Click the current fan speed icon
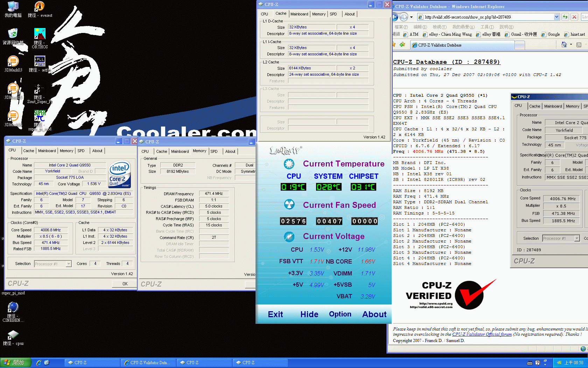 point(289,204)
